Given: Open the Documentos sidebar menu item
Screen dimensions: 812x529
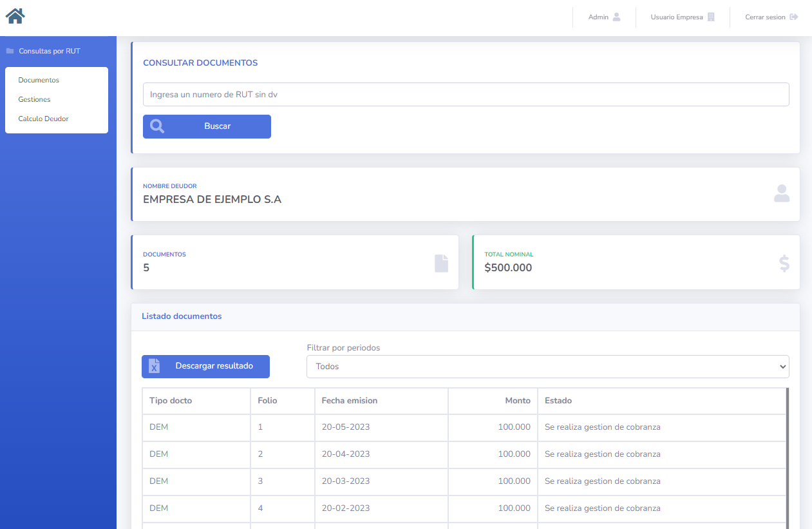Looking at the screenshot, I should click(x=39, y=80).
